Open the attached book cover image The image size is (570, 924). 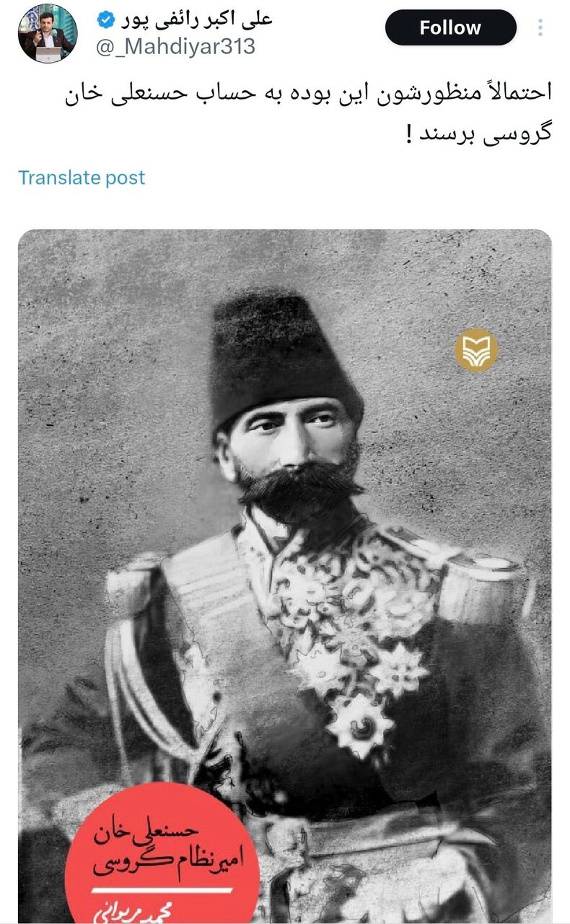(285, 576)
